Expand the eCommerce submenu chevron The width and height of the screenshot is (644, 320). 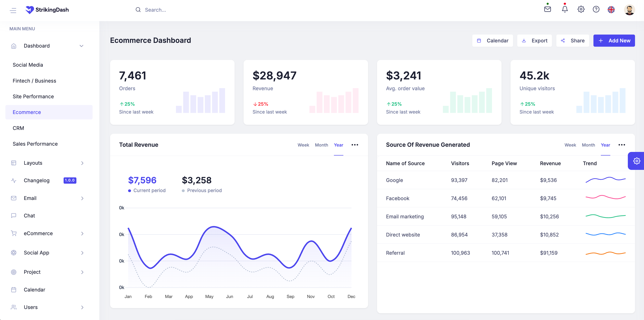coord(82,233)
